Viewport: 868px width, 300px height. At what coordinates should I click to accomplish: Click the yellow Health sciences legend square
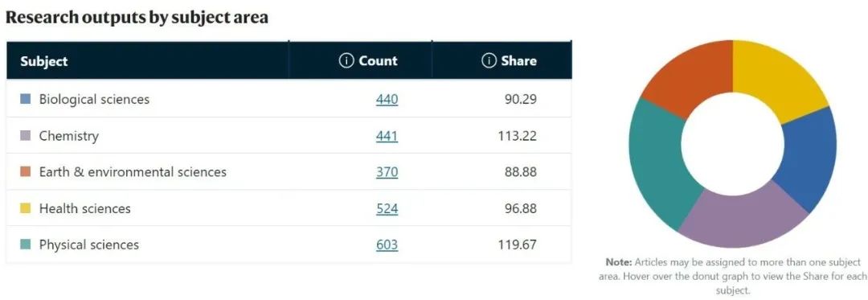click(x=26, y=208)
